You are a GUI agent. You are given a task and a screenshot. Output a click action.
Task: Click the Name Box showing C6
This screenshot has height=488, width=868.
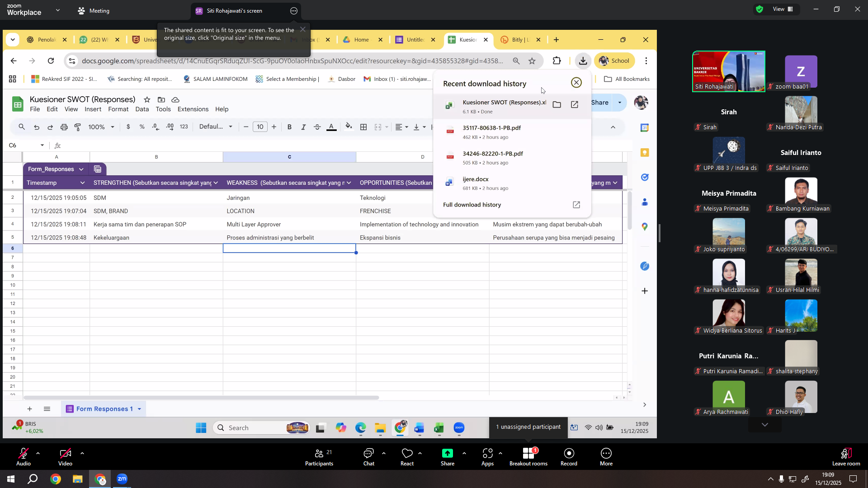(27, 145)
